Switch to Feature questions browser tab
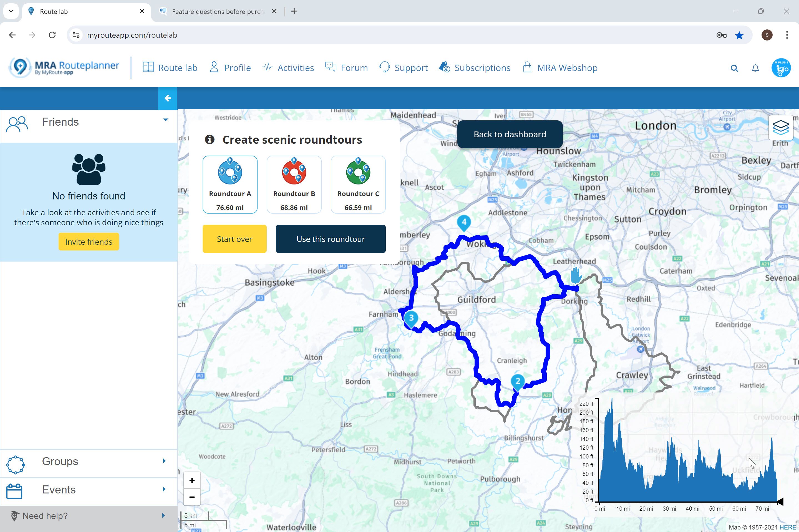This screenshot has width=799, height=532. pyautogui.click(x=218, y=12)
